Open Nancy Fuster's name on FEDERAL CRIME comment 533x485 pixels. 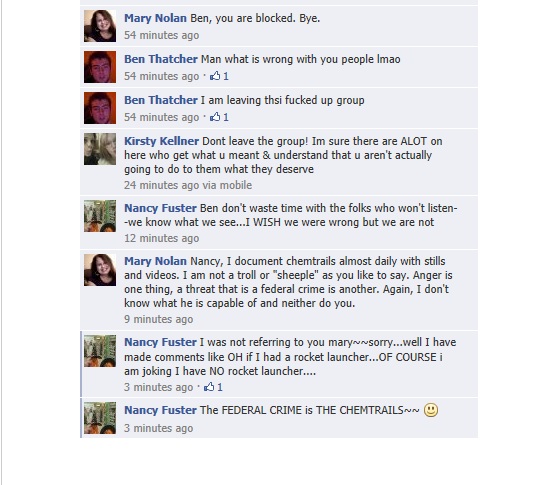pos(160,410)
